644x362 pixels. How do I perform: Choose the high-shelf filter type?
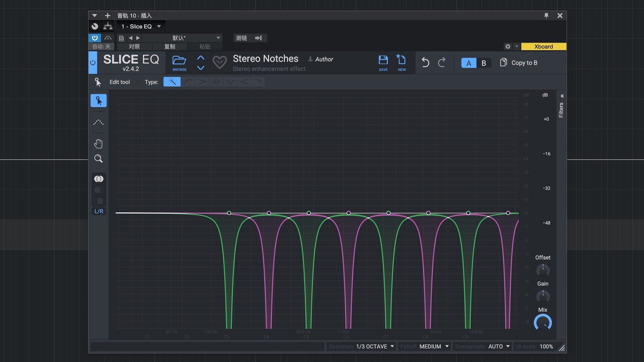pos(244,82)
